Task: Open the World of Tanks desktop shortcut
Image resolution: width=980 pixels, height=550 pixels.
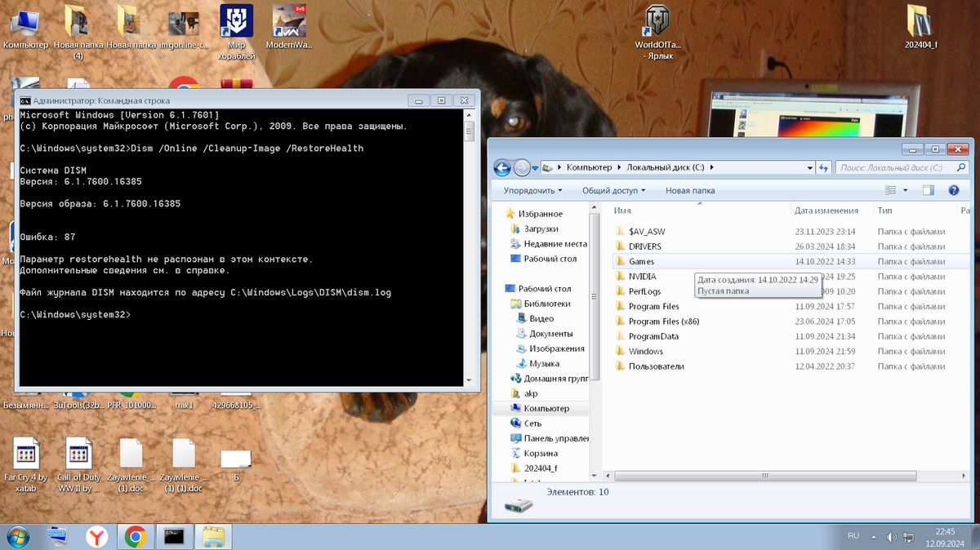Action: click(657, 22)
